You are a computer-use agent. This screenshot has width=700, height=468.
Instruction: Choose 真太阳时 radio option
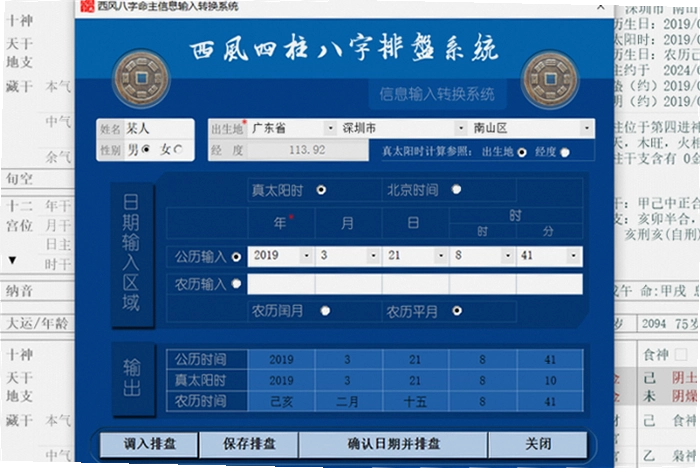pos(321,190)
